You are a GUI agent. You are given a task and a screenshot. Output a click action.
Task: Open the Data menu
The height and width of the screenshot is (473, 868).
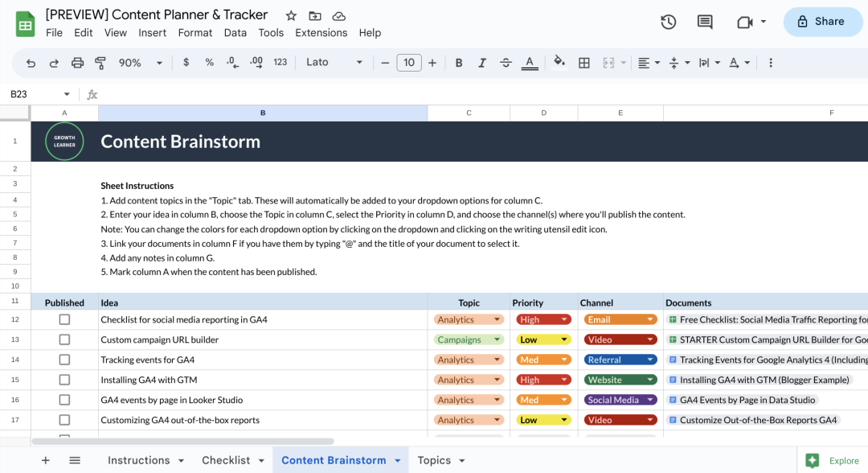[235, 32]
